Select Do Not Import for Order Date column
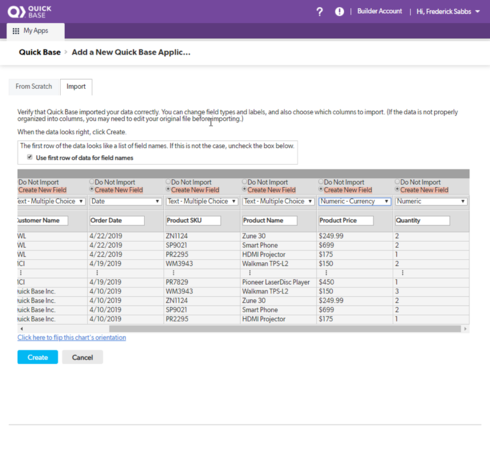 click(92, 182)
